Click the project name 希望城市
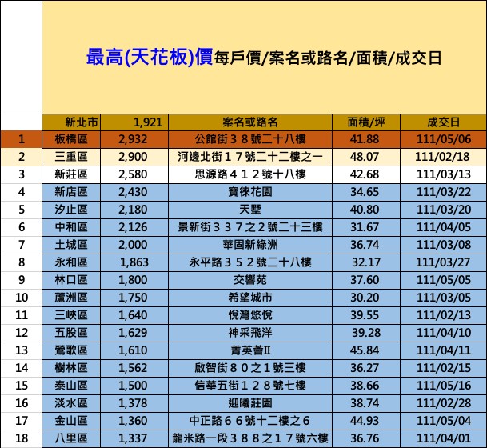 250,298
